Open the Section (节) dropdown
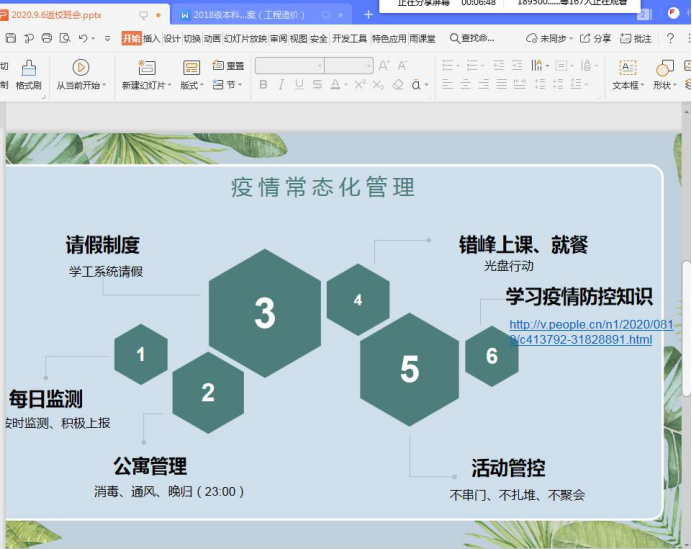This screenshot has width=692, height=549. [229, 85]
